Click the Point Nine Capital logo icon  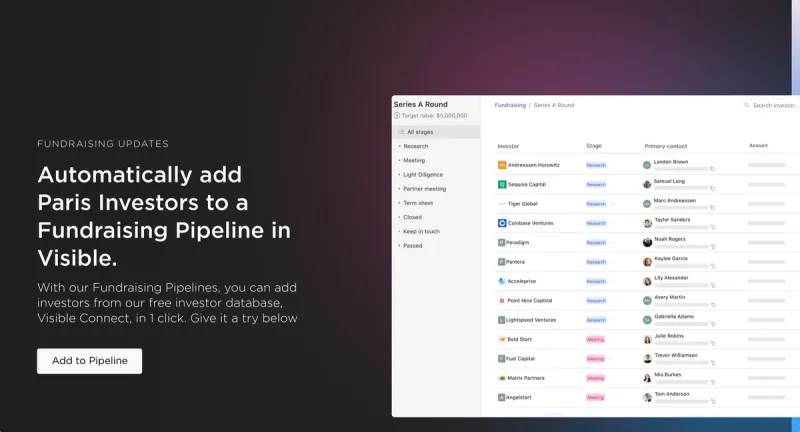click(x=502, y=301)
